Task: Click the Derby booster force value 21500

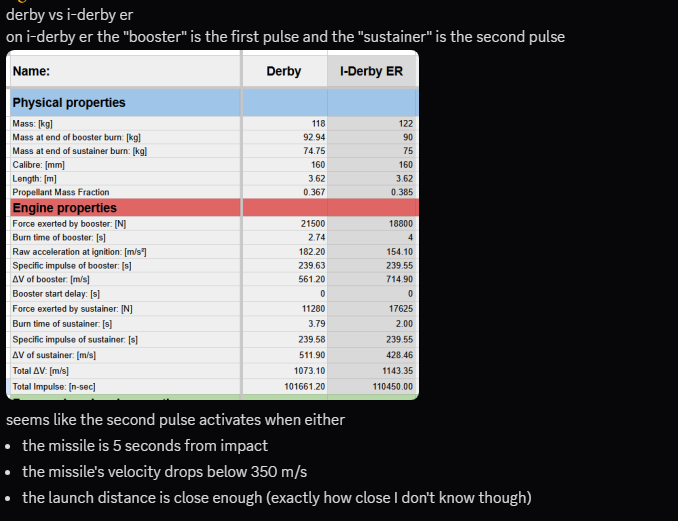Action: coord(313,224)
